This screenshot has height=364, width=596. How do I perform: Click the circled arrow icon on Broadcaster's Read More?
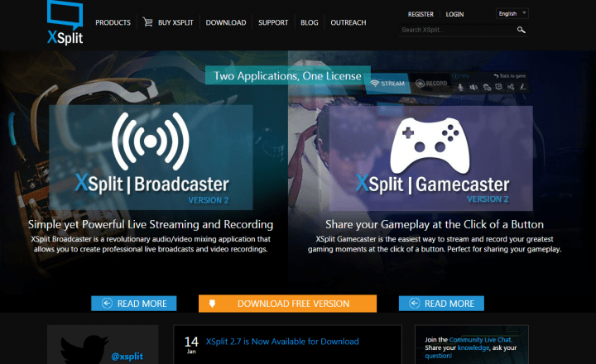[x=107, y=304]
